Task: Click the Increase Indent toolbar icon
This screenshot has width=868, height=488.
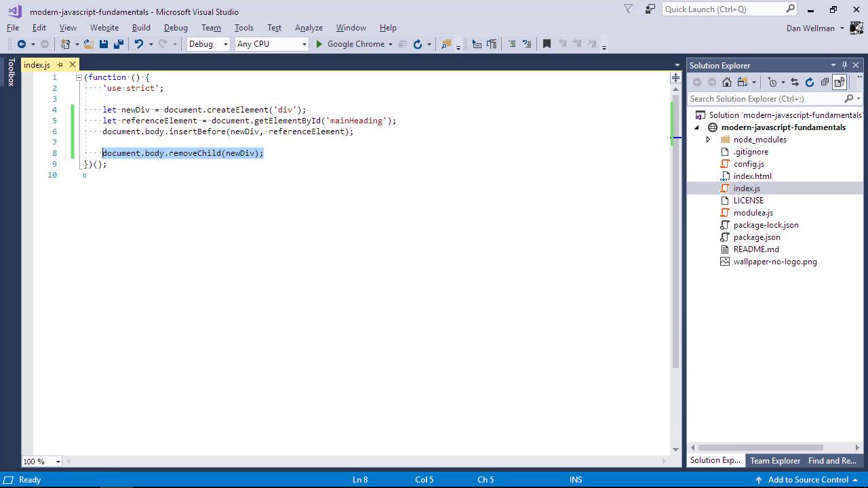Action: click(x=492, y=44)
